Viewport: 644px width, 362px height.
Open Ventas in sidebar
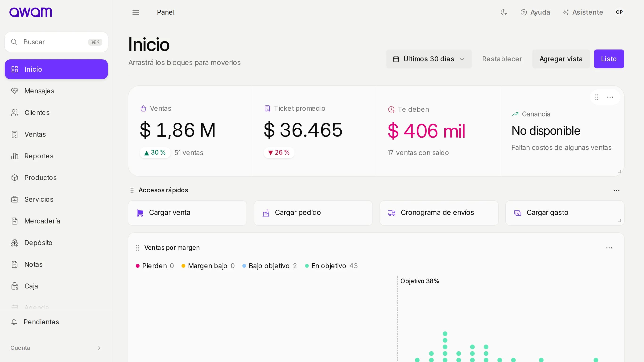click(x=56, y=135)
